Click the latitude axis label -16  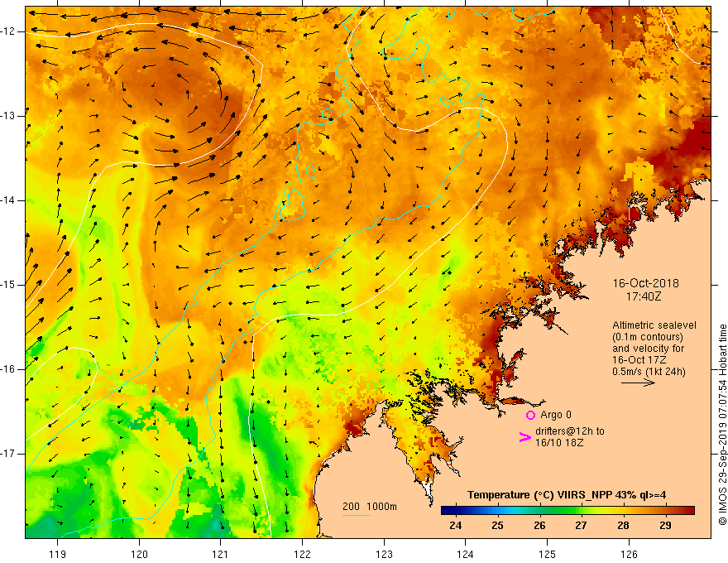point(8,369)
